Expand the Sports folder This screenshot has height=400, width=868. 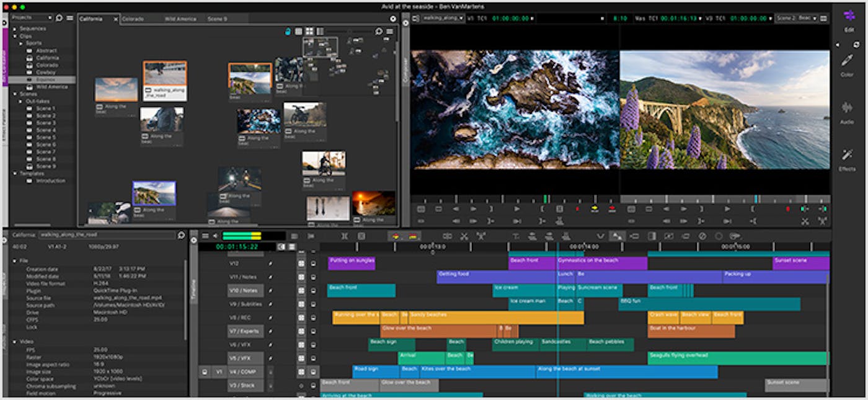point(22,43)
